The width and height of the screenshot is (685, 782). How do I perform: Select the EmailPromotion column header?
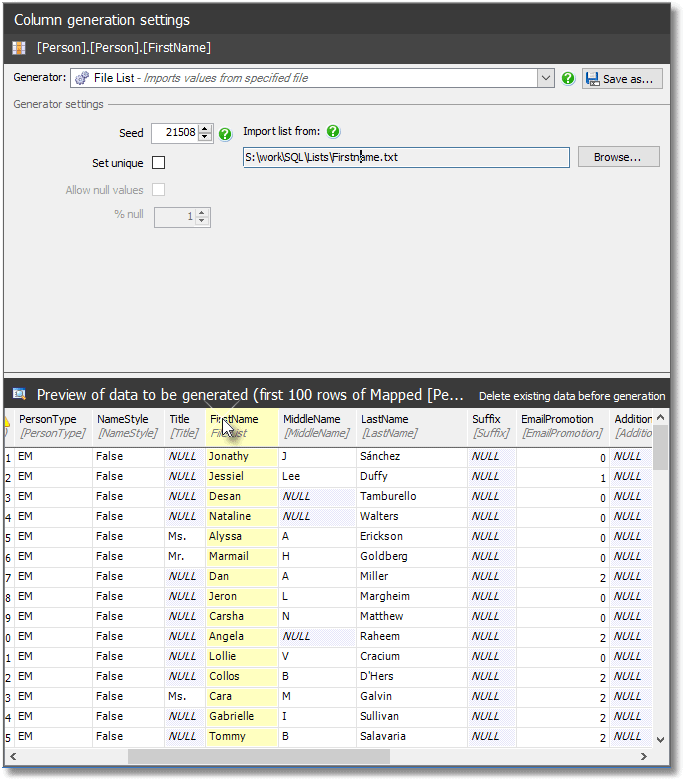tap(562, 426)
